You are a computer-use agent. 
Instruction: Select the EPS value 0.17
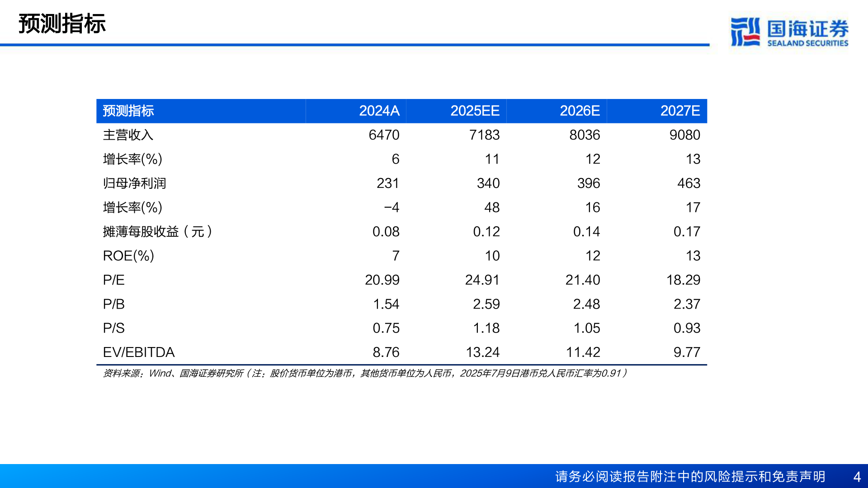click(687, 231)
